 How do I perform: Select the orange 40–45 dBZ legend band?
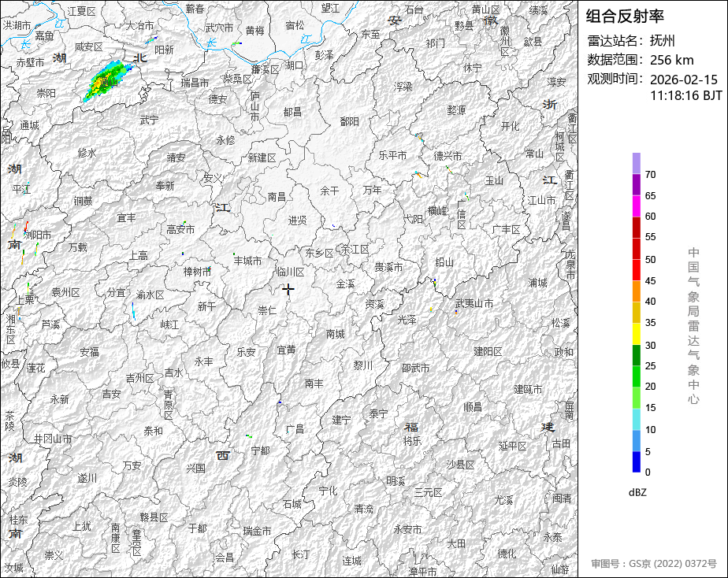pyautogui.click(x=636, y=291)
